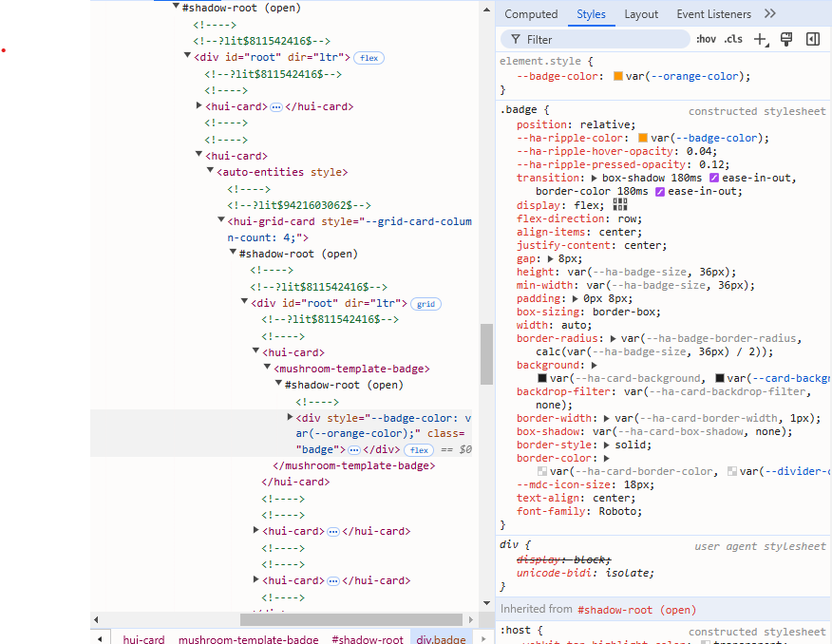This screenshot has height=644, width=832.
Task: Click the more tabs double-chevron icon
Action: click(769, 14)
